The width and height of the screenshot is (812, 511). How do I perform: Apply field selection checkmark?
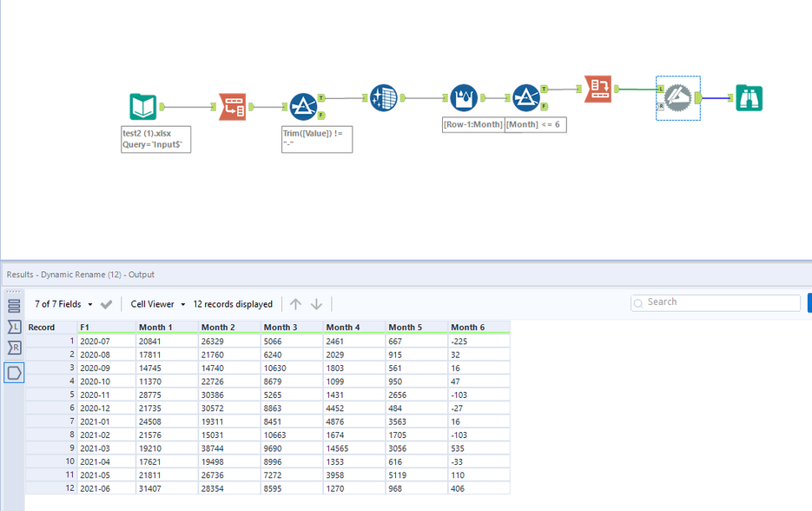[x=106, y=304]
